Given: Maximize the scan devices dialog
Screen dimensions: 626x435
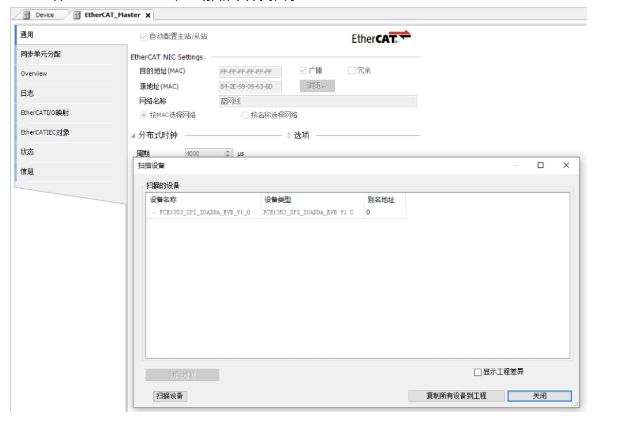Looking at the screenshot, I should 541,165.
